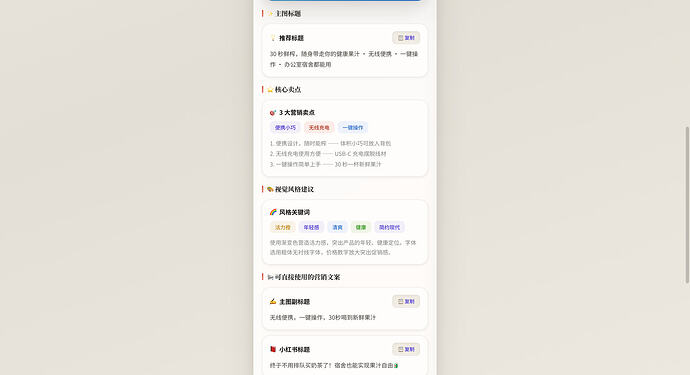The image size is (690, 375).
Task: Click the rainbow icon beside 风格关键词
Action: tap(273, 212)
